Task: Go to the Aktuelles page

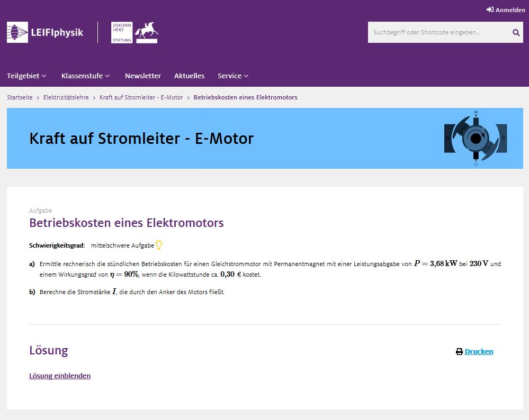Action: pyautogui.click(x=189, y=76)
